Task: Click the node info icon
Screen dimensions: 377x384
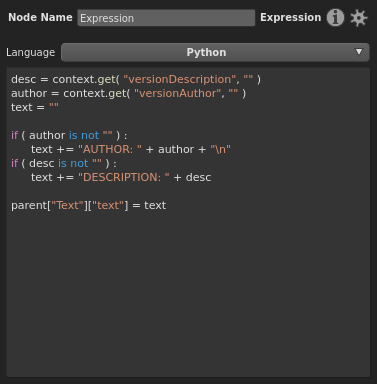Action: click(x=335, y=18)
